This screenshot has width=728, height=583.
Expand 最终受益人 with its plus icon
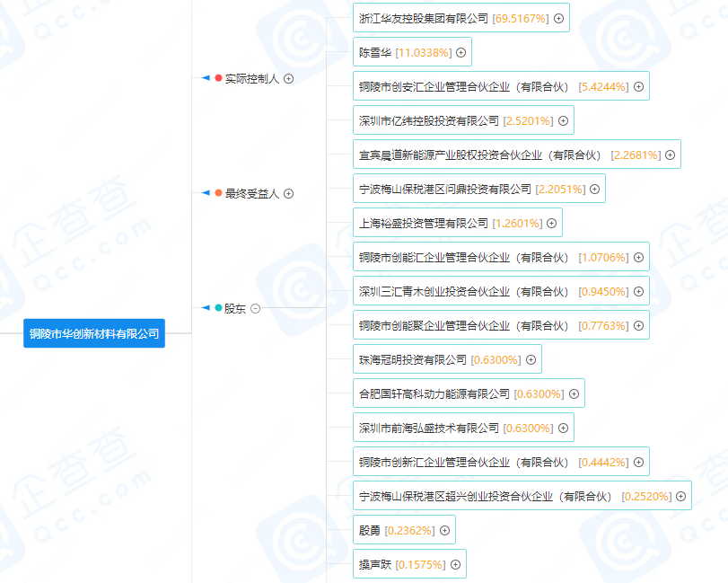(287, 193)
